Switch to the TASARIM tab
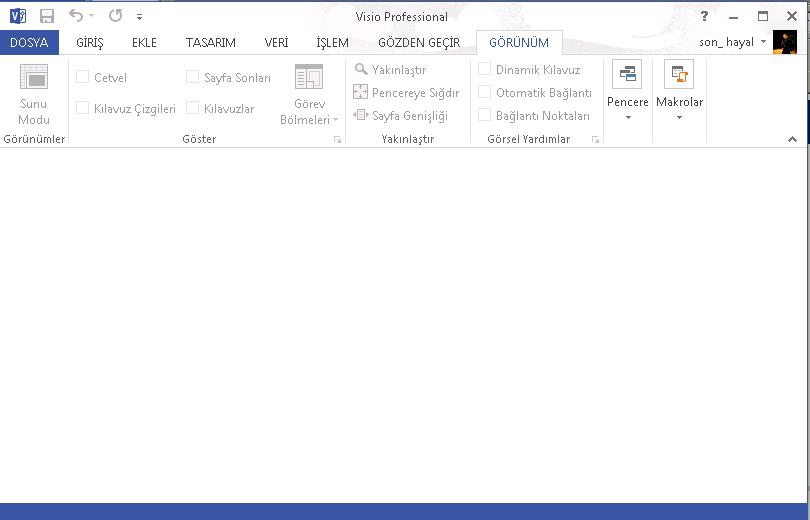The image size is (810, 520). point(210,43)
